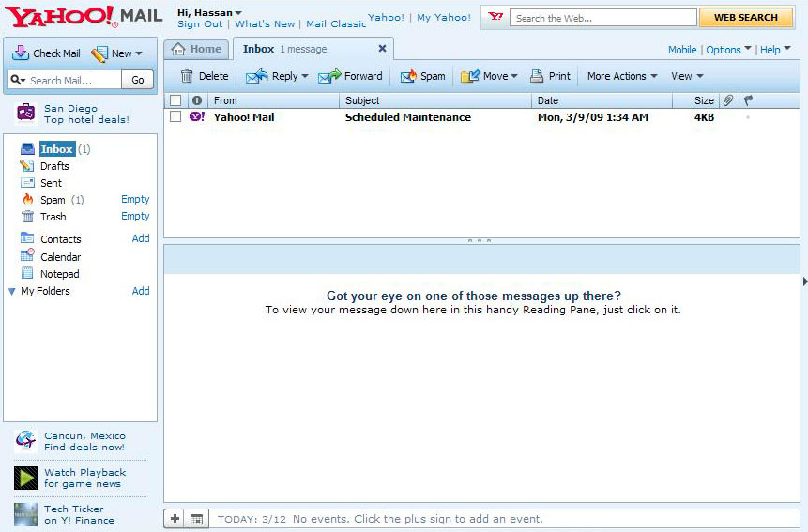Empty the Spam folder
808x532 pixels.
[135, 199]
